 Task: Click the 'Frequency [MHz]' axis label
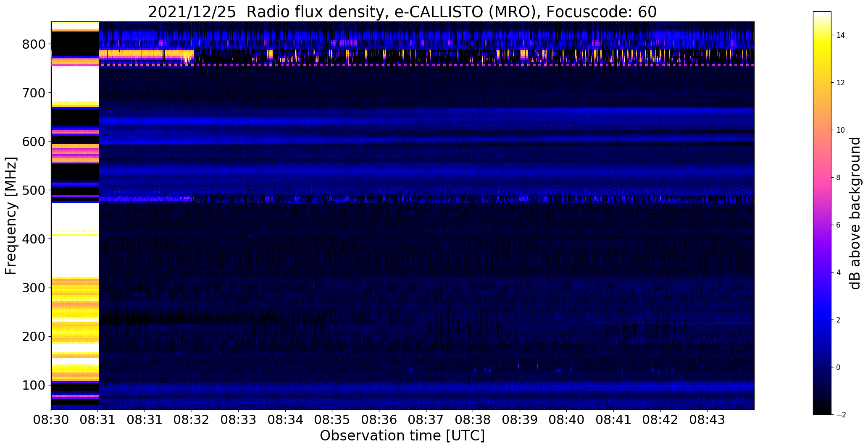pos(11,216)
